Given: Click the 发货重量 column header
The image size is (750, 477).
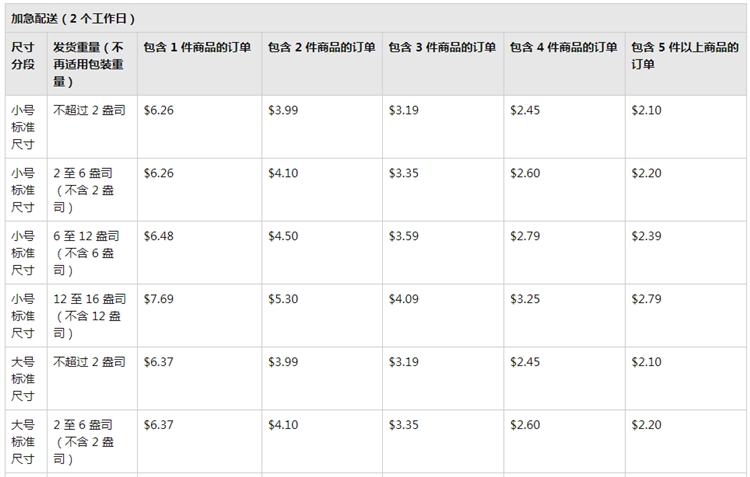Looking at the screenshot, I should (89, 64).
